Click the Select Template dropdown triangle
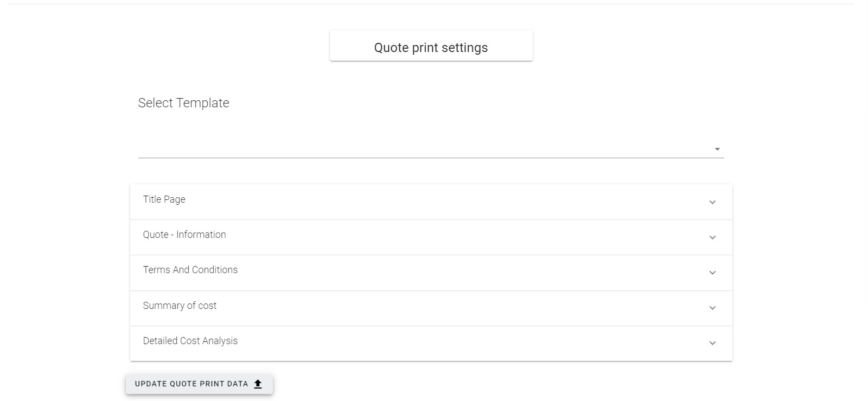The image size is (868, 401). (x=717, y=149)
